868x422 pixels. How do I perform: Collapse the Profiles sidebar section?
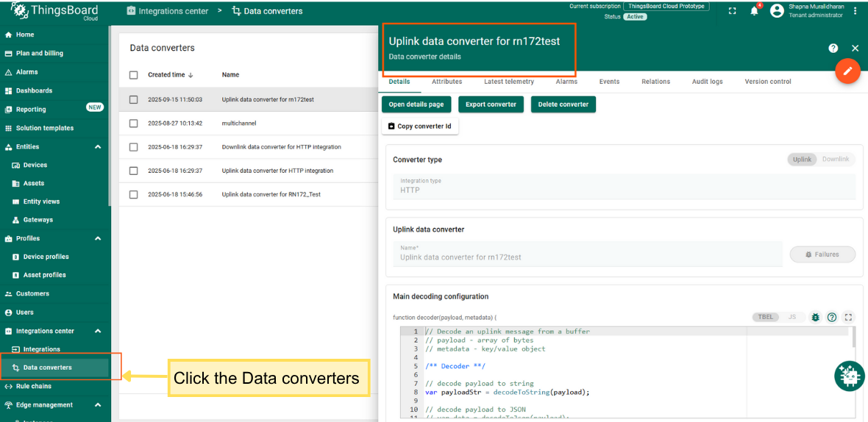coord(98,239)
